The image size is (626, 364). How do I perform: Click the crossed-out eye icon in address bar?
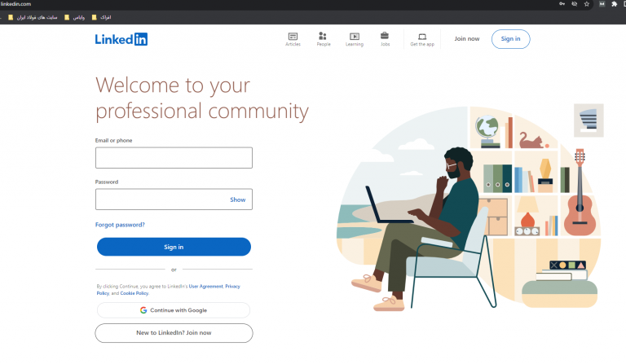point(574,4)
